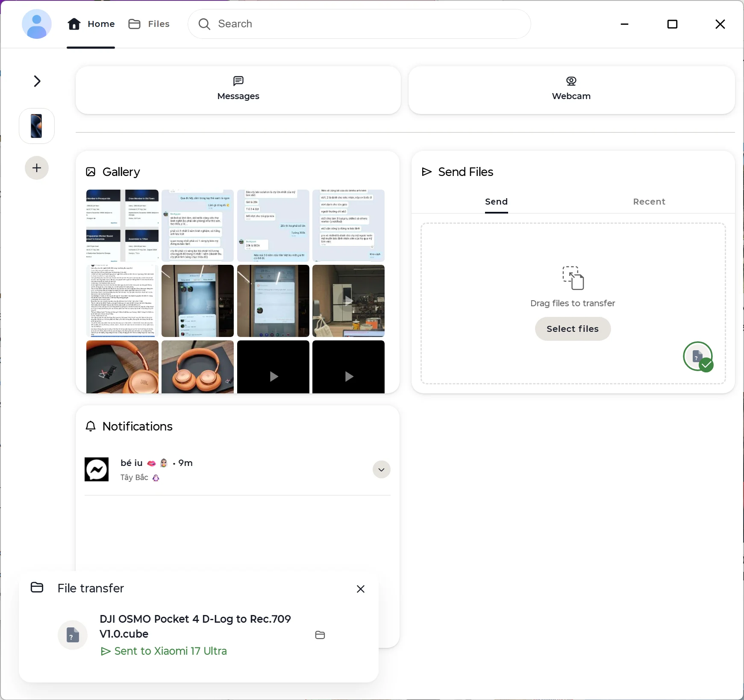Open the Webcam card
The height and width of the screenshot is (700, 744).
[x=571, y=90]
